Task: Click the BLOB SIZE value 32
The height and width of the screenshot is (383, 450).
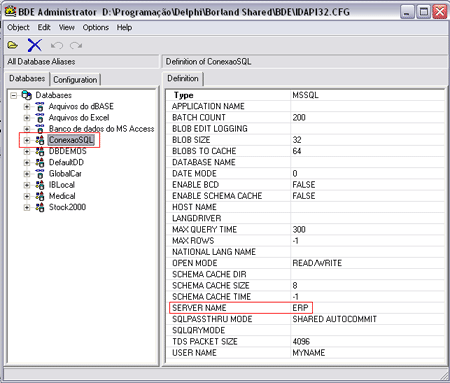Action: click(297, 140)
